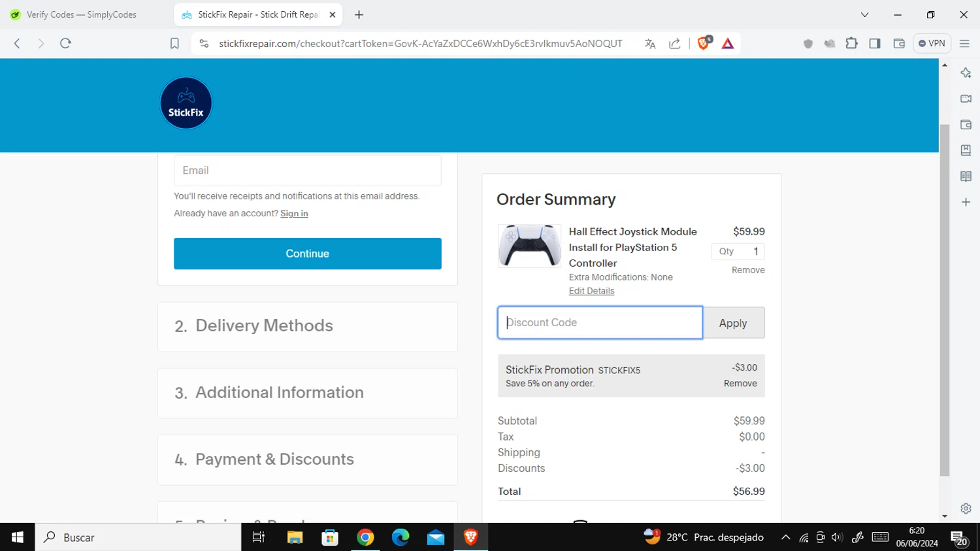Expand the Additional Information section
Screen dimensions: 980x551
coord(307,393)
